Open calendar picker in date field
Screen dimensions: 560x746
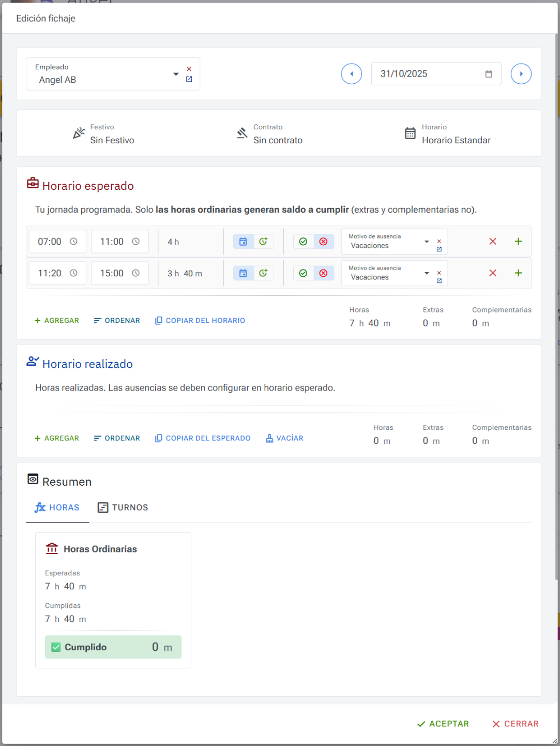[x=488, y=74]
